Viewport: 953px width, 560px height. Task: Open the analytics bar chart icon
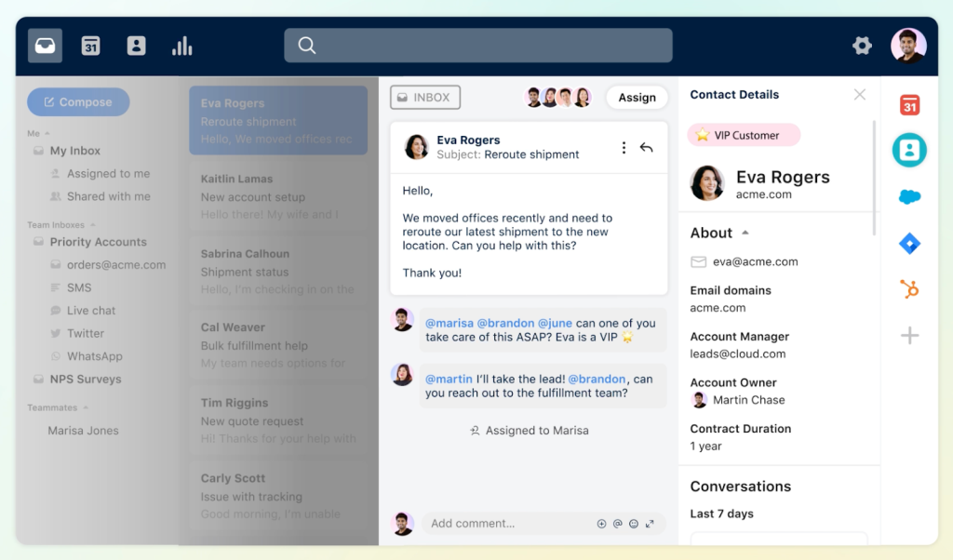pos(182,46)
